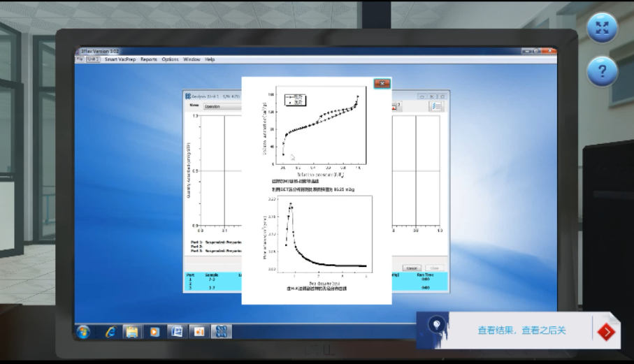Open the Options menu
The height and width of the screenshot is (364, 634).
(x=170, y=59)
